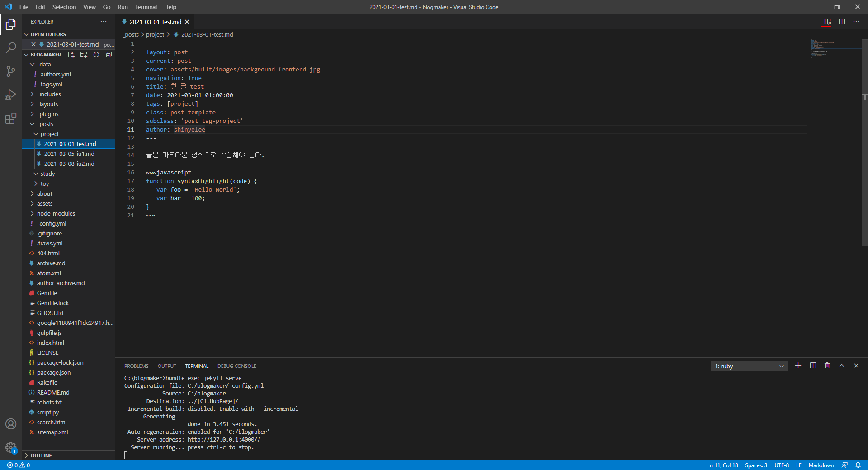
Task: Collapse all folders in explorer
Action: click(109, 55)
